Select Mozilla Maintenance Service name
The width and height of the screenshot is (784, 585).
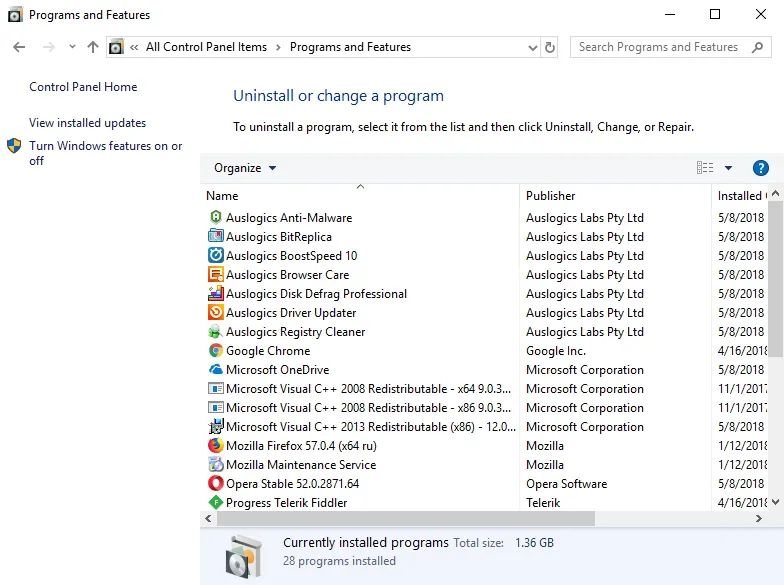pos(301,464)
